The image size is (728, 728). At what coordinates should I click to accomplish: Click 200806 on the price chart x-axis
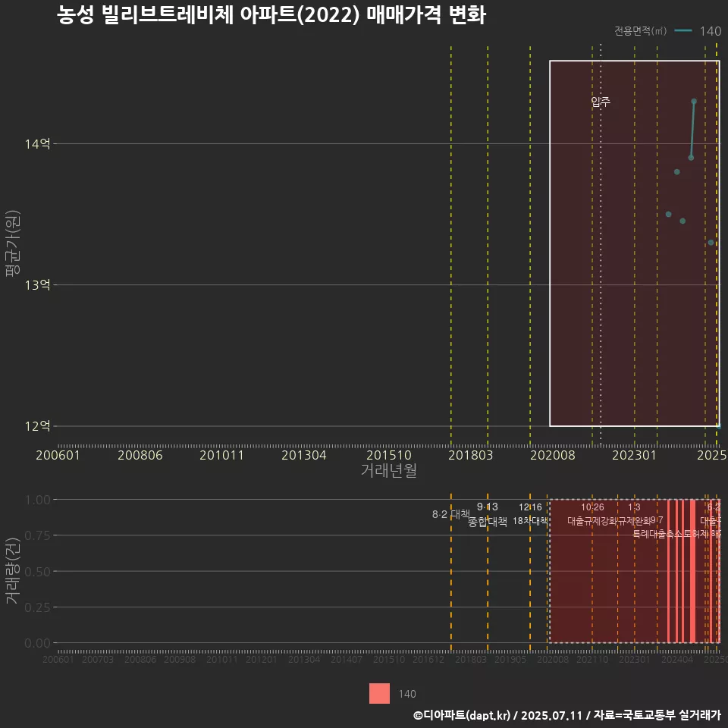140,455
